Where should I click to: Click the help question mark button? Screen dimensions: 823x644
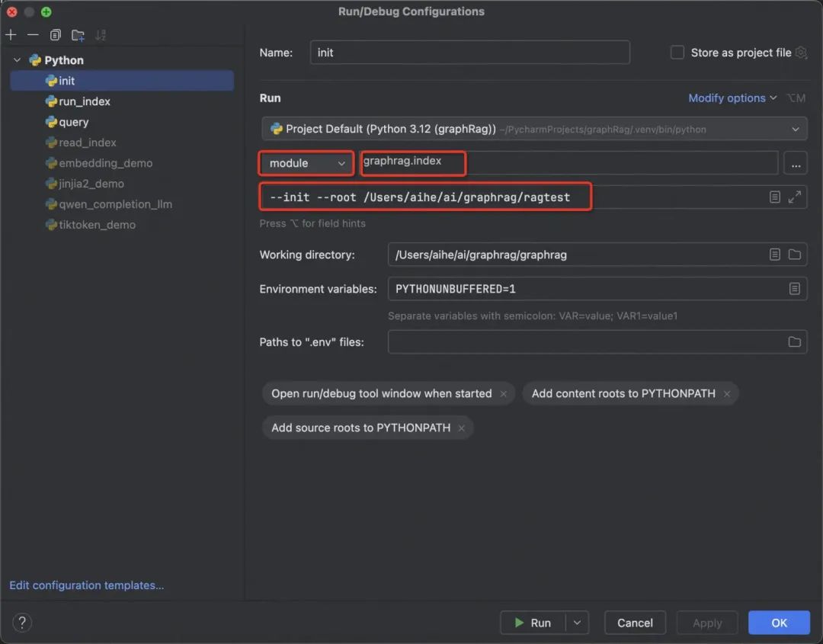tap(21, 623)
